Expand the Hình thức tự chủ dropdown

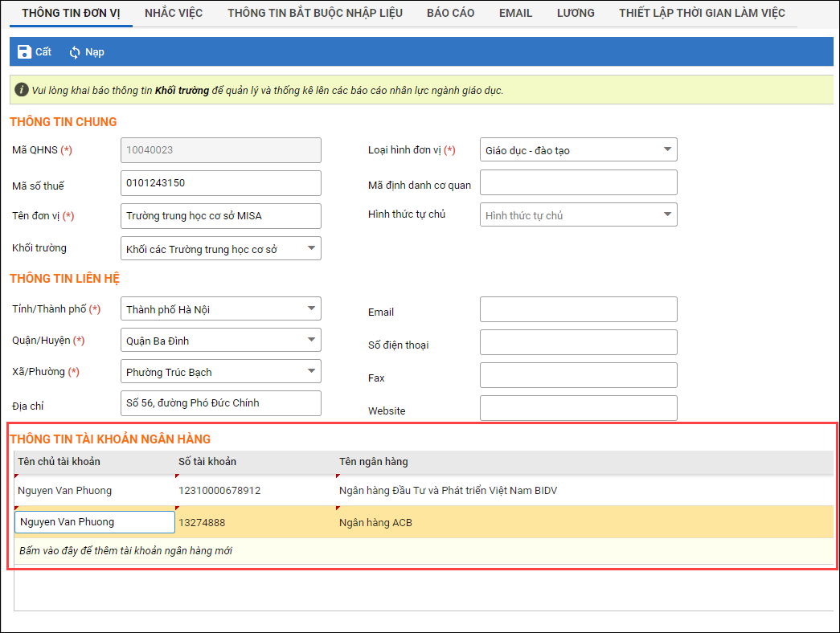point(667,214)
